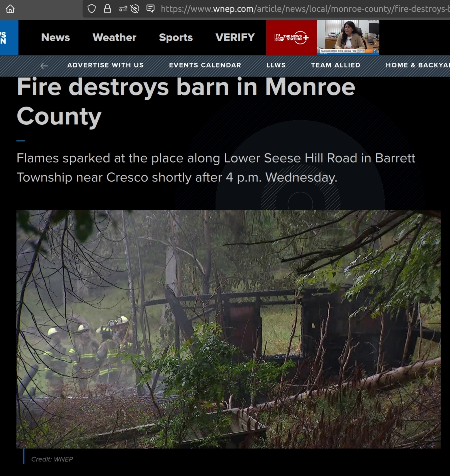Screen dimensions: 450x476
Task: Open the LLWS link
Action: 276,65
